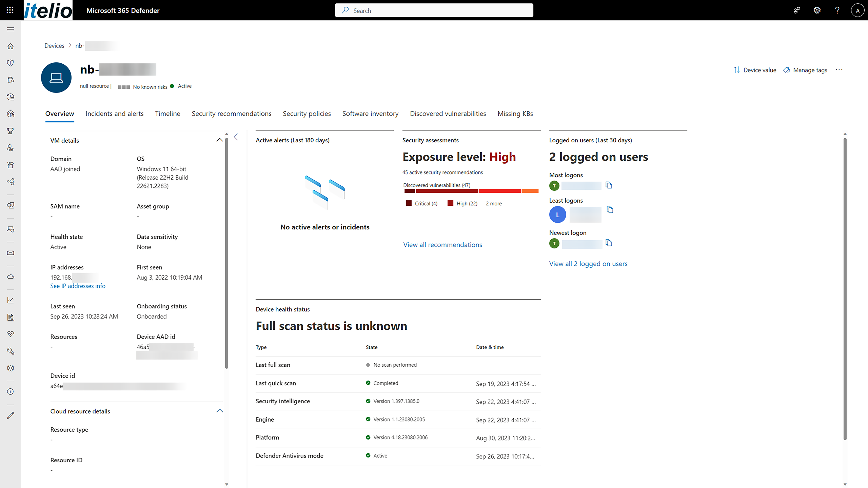Open the Secure score trophy icon
The width and height of the screenshot is (868, 488).
coord(11,131)
